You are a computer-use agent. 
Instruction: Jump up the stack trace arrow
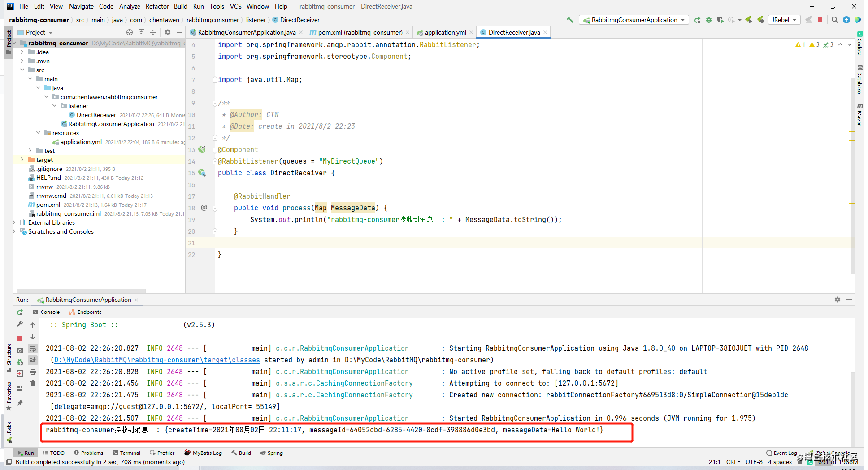(x=33, y=325)
